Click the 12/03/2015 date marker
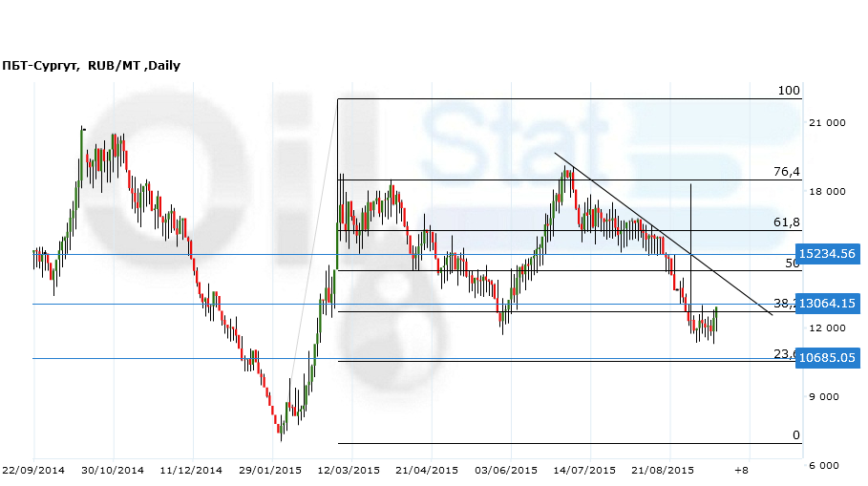This screenshot has width=868, height=486. pyautogui.click(x=349, y=470)
